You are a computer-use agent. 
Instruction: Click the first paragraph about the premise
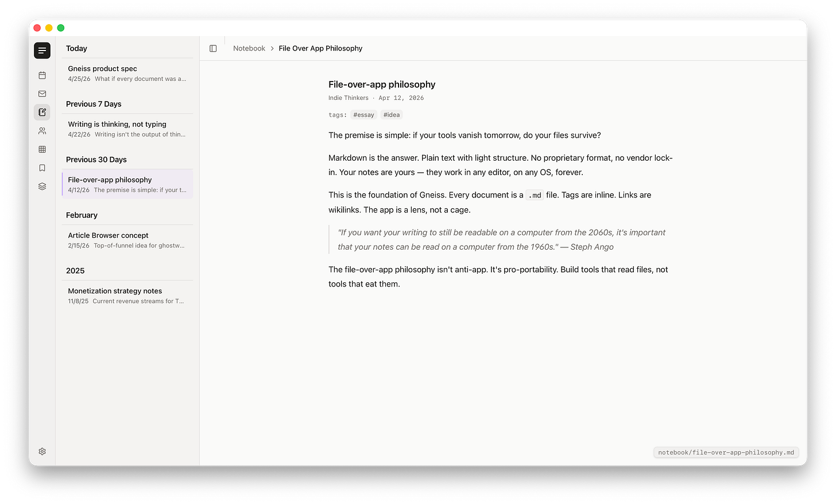(x=465, y=135)
